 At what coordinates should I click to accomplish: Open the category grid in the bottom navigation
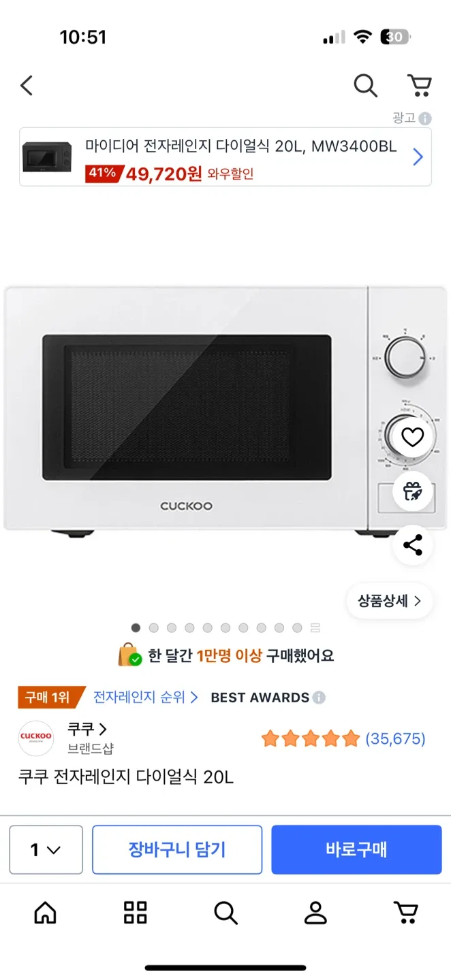click(x=135, y=913)
